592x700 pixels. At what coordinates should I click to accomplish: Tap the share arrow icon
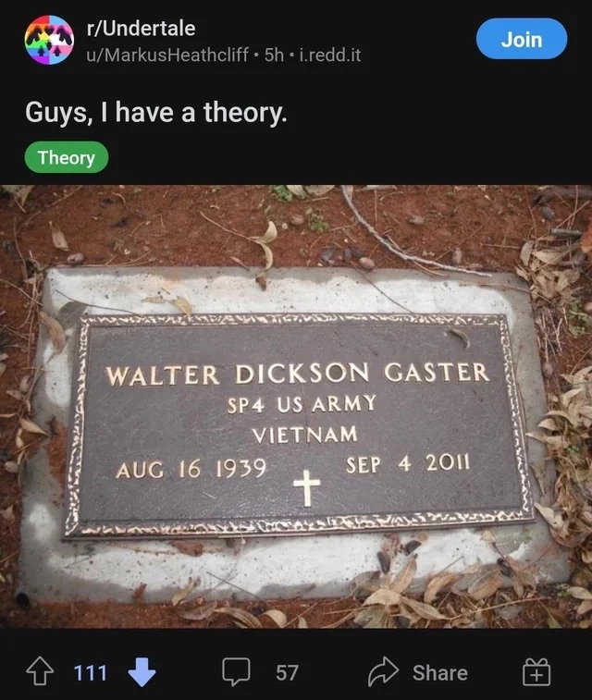click(383, 671)
